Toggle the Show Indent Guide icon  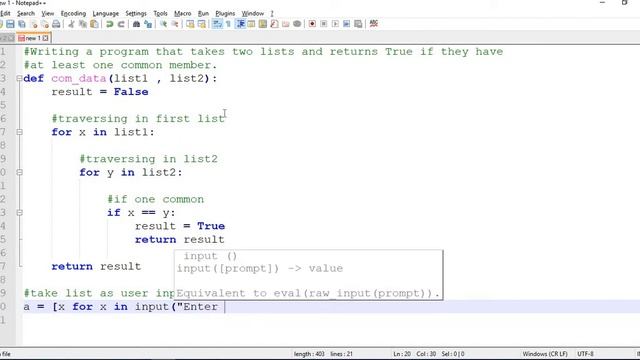click(240, 24)
